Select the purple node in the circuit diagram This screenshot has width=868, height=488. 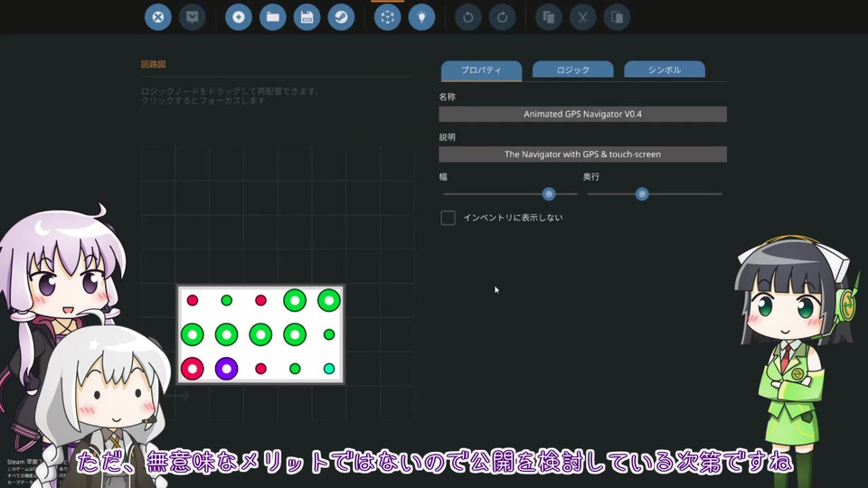click(226, 369)
